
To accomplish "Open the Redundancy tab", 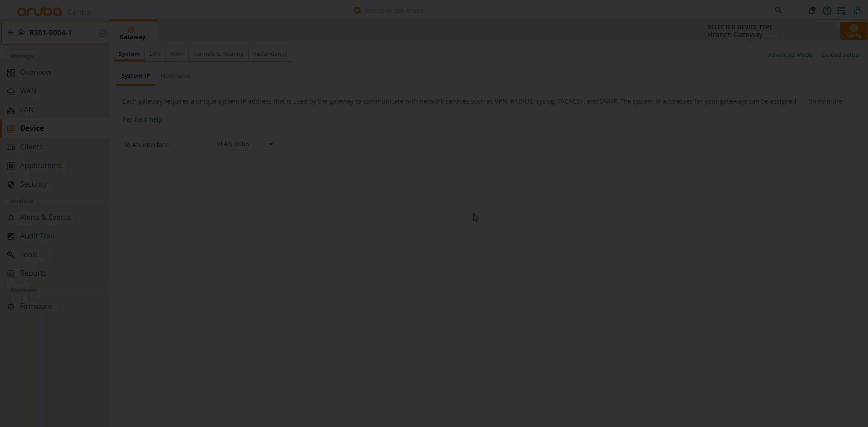I will coord(270,54).
